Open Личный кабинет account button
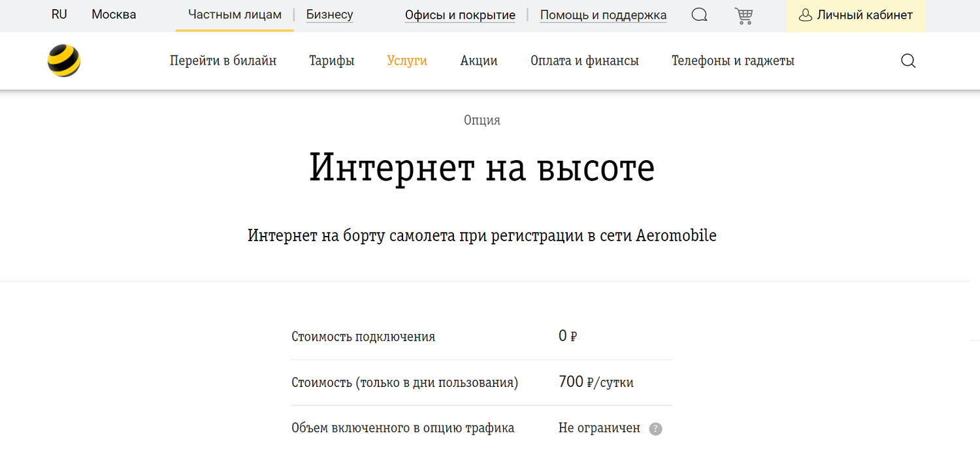The image size is (980, 470). coord(855,15)
